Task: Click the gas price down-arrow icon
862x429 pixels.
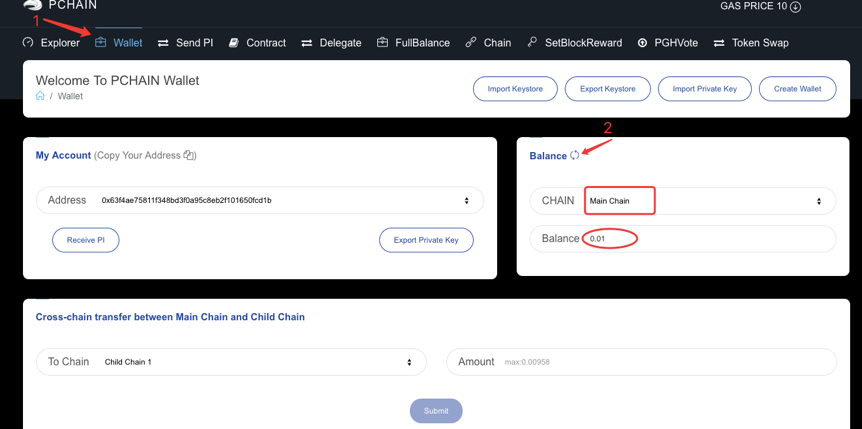Action: 795,7
